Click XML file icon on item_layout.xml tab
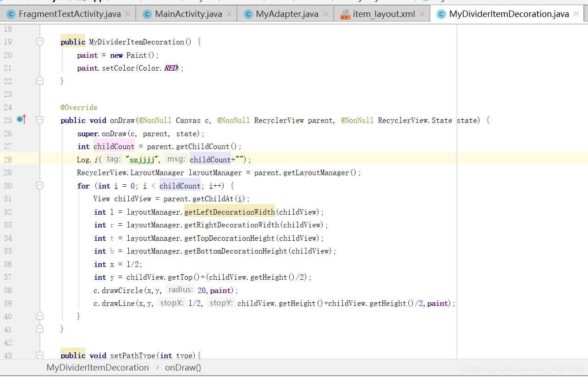 pyautogui.click(x=345, y=15)
